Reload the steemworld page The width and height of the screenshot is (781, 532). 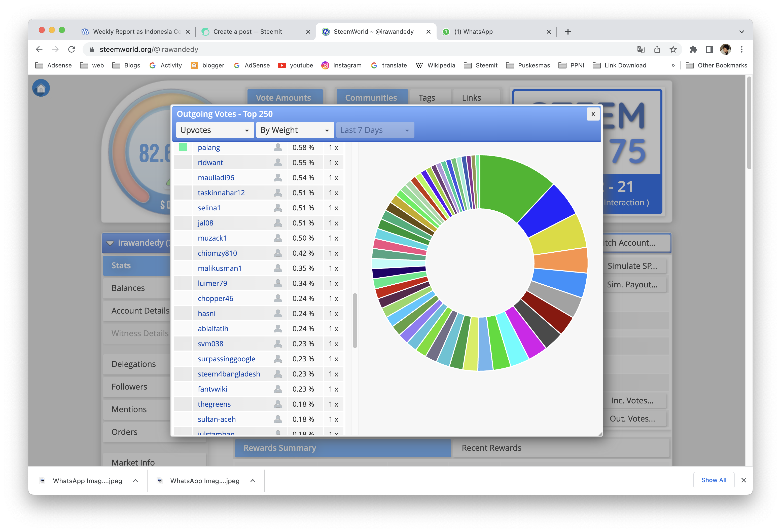click(72, 49)
